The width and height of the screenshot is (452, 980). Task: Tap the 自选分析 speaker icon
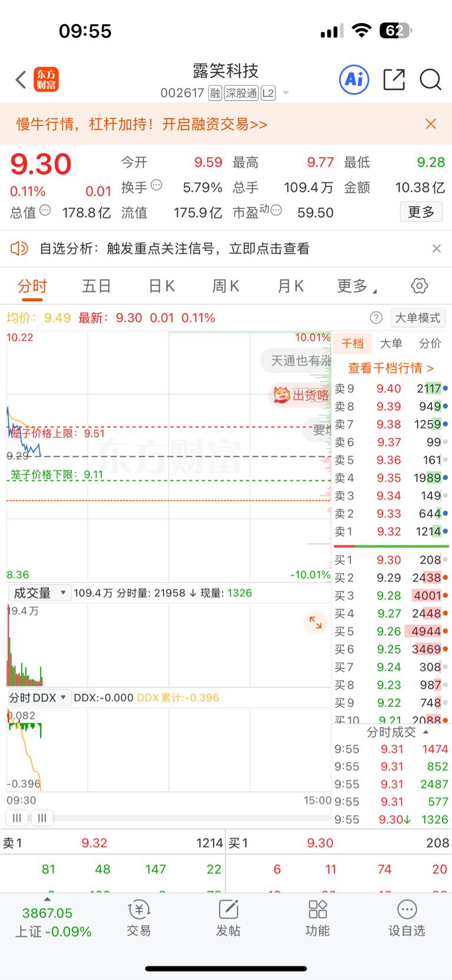click(19, 248)
